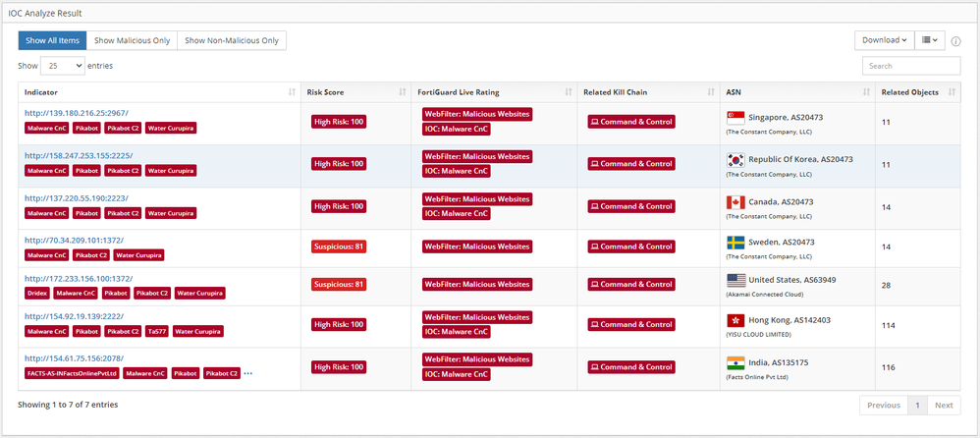Open the Download dropdown menu

(x=885, y=40)
